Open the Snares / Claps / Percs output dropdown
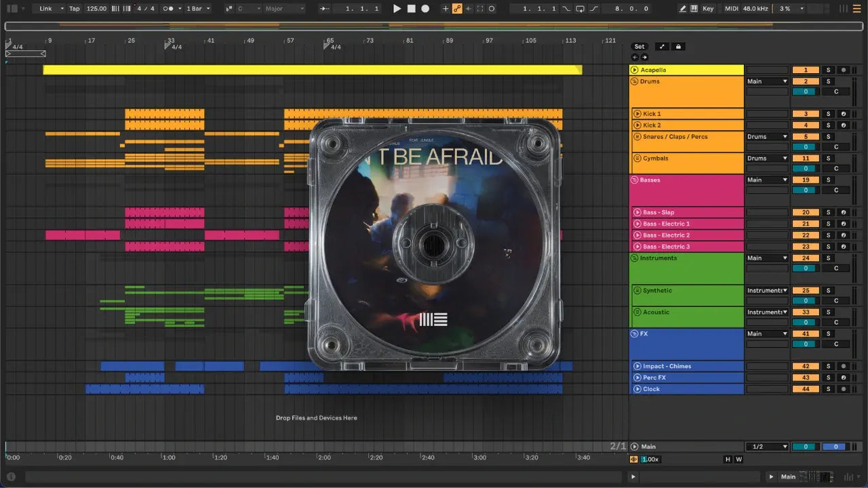The width and height of the screenshot is (868, 488). [767, 136]
